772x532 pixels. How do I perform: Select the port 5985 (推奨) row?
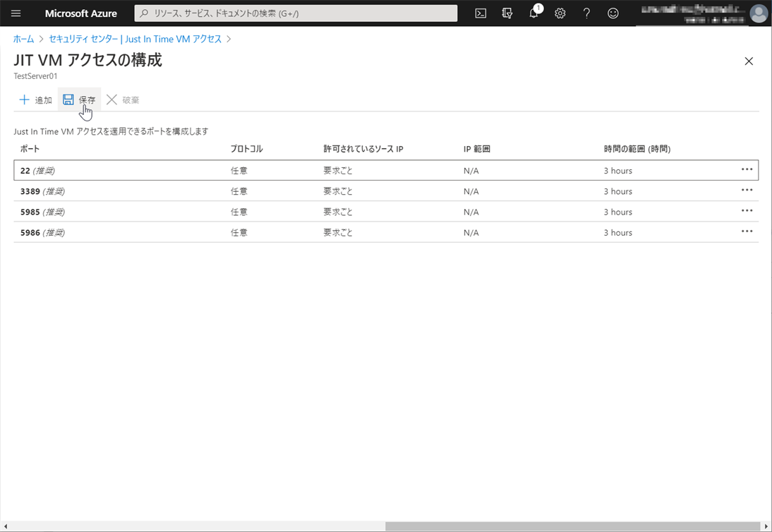386,212
